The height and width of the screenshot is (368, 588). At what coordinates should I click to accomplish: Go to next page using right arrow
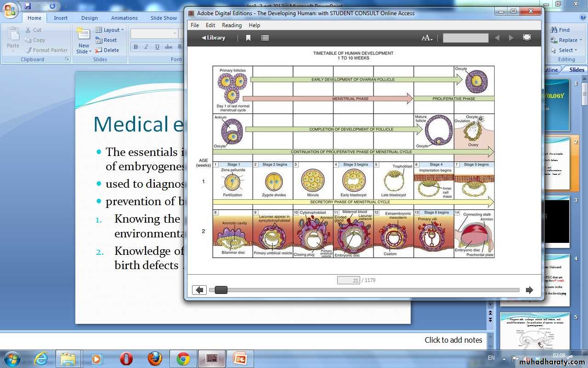pos(529,290)
